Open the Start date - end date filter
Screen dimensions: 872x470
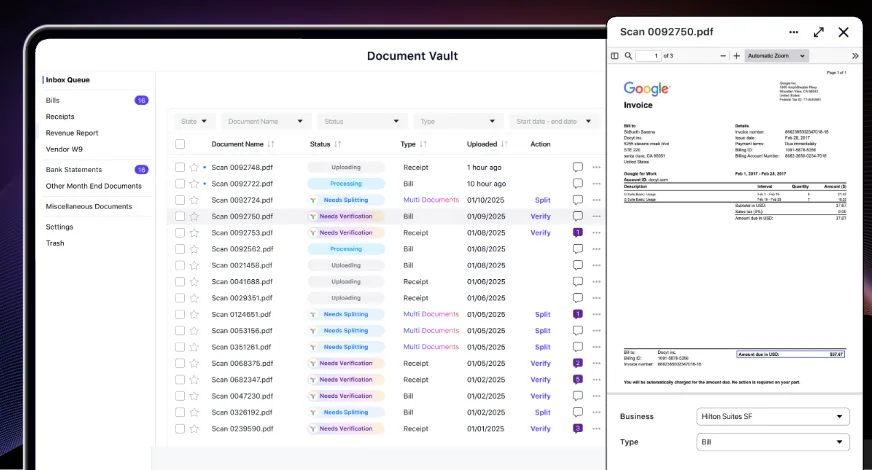pyautogui.click(x=554, y=121)
